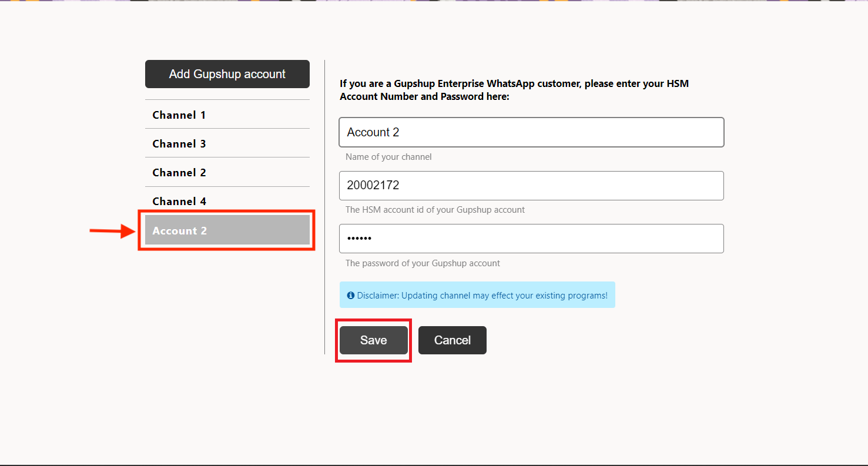The width and height of the screenshot is (868, 466).
Task: Open the Channel 3 entry
Action: (227, 143)
